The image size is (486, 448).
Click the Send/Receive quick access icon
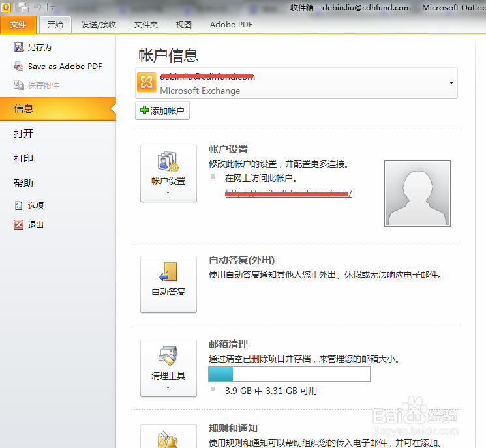point(23,7)
